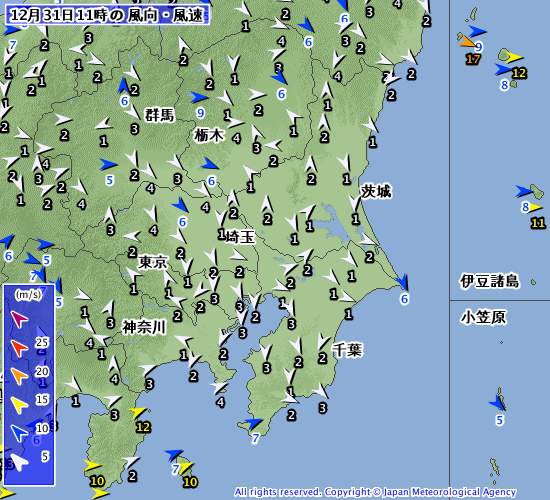Click the yellow legend arrow beside 15

pos(19,405)
